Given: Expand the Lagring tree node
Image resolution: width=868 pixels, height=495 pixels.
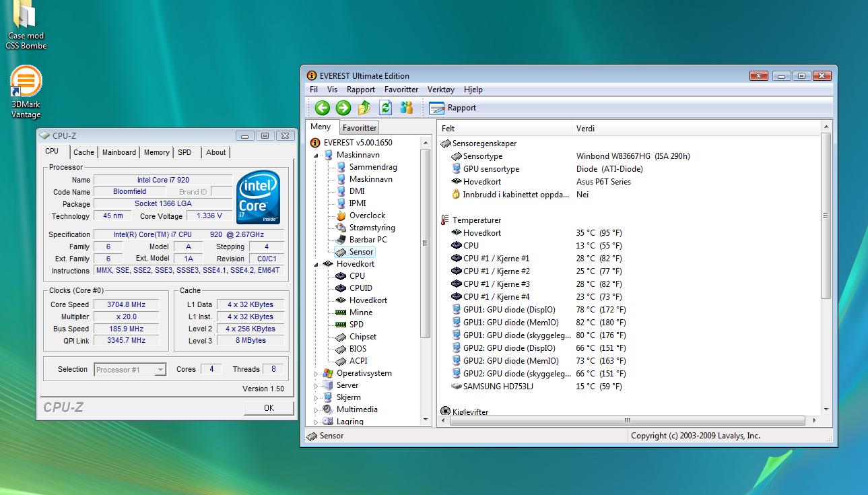Looking at the screenshot, I should pos(316,422).
